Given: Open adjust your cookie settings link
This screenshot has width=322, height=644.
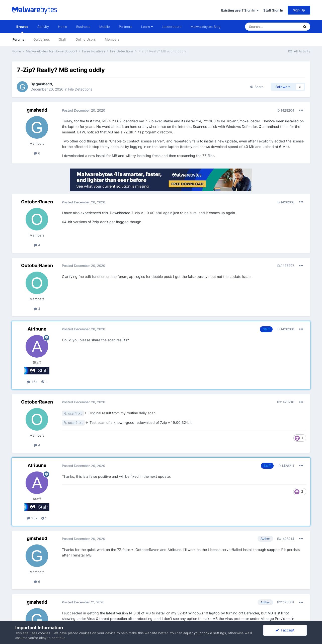Looking at the screenshot, I should (x=205, y=633).
